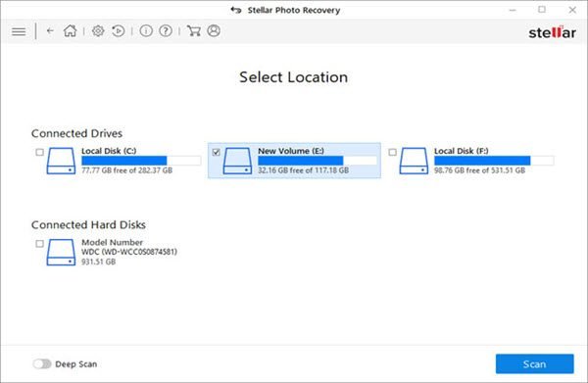Image resolution: width=588 pixels, height=383 pixels.
Task: Click the "931.51 GB" disk size text
Action: (98, 262)
